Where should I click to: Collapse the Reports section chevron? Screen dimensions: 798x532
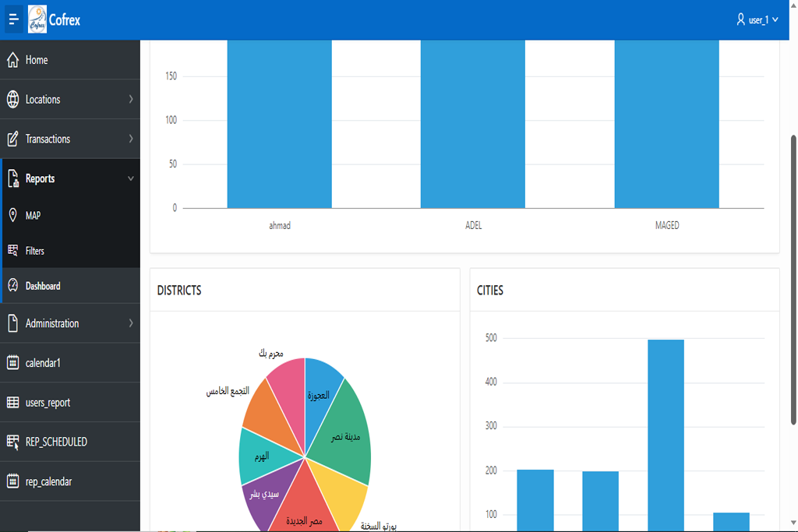tap(130, 178)
